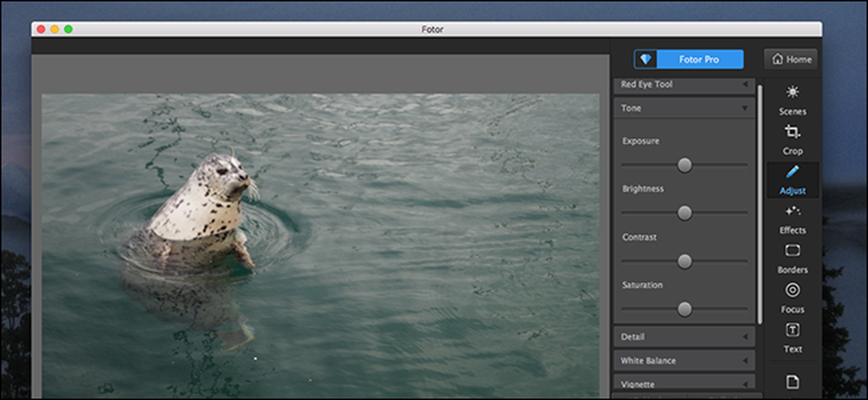
Task: Click the Fotor Pro diamond icon
Action: [x=646, y=59]
